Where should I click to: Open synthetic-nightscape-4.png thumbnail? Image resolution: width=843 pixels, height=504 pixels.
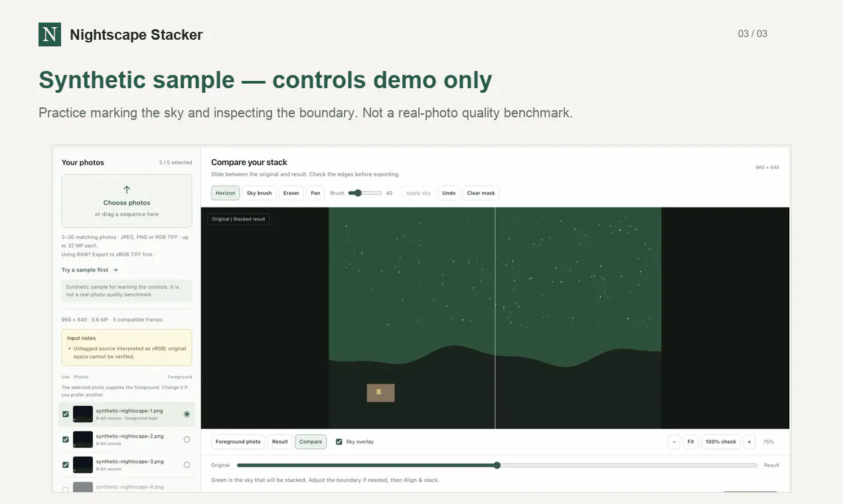click(x=83, y=488)
